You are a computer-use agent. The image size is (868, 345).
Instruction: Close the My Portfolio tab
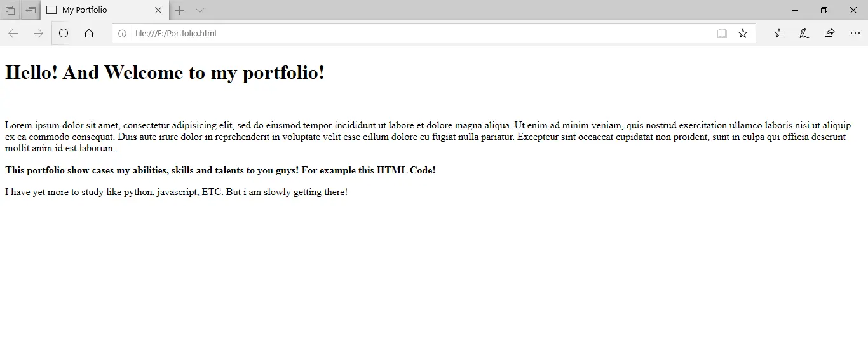(158, 10)
